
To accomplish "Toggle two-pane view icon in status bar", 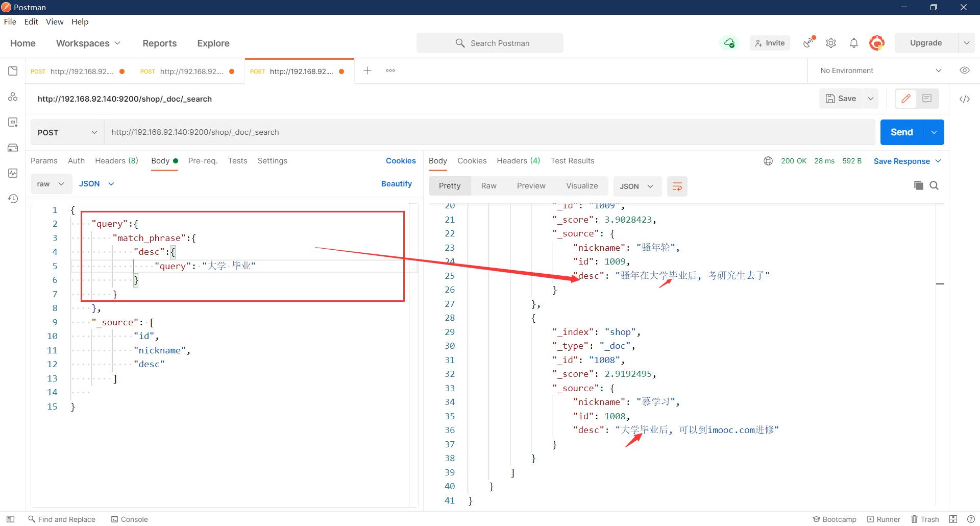I will coord(953,519).
